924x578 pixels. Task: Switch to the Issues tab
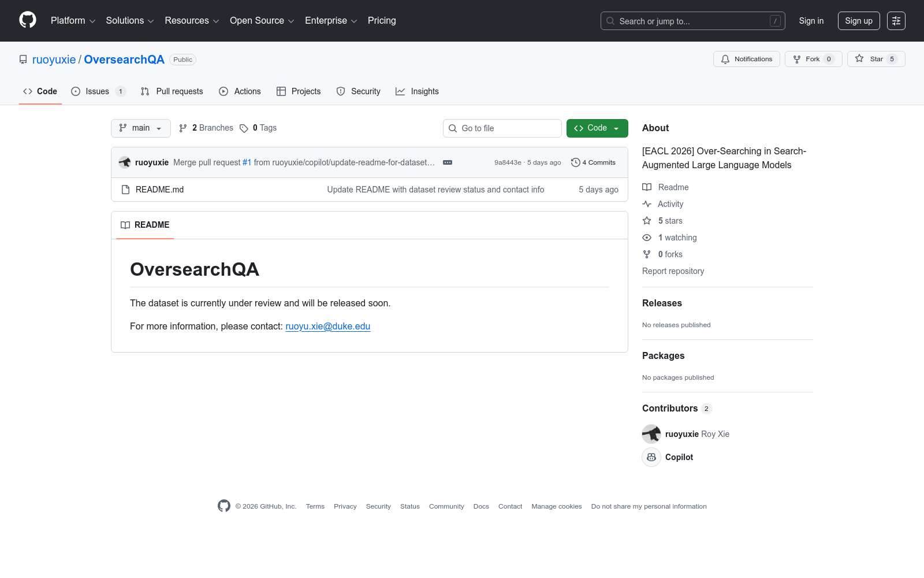click(98, 91)
